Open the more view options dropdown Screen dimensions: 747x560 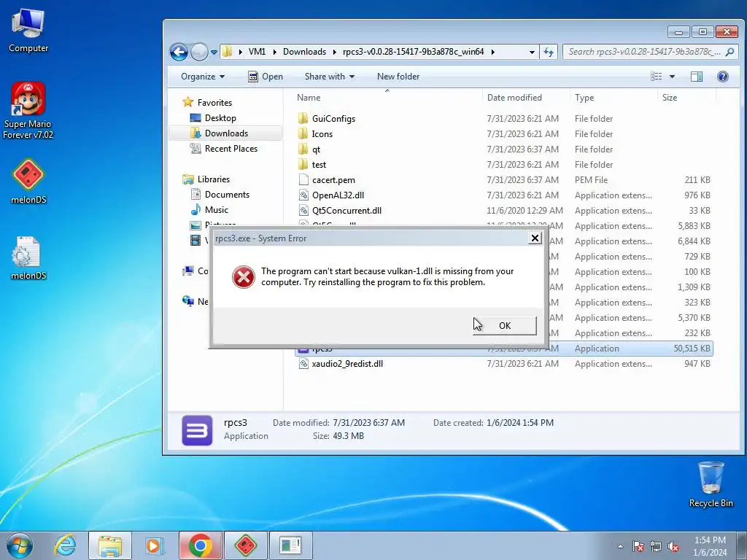[x=672, y=76]
